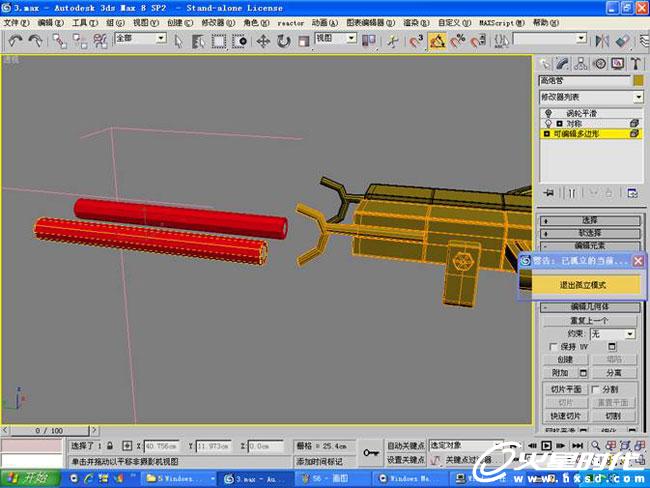Toggle the lightbulb on 涡轮平滑 modifier
This screenshot has height=488, width=650.
548,113
